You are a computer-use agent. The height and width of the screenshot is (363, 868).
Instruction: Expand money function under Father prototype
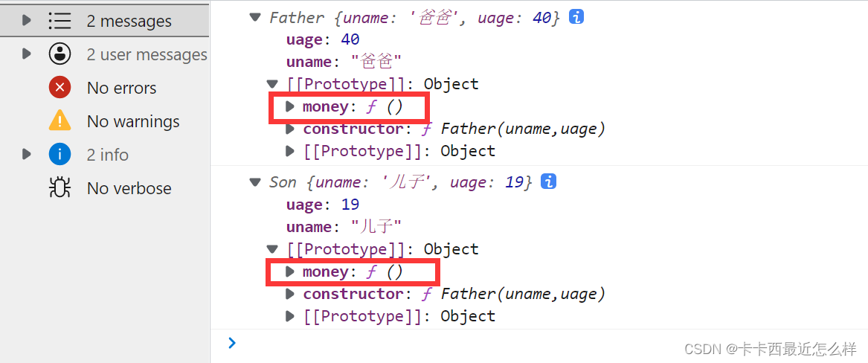(291, 107)
